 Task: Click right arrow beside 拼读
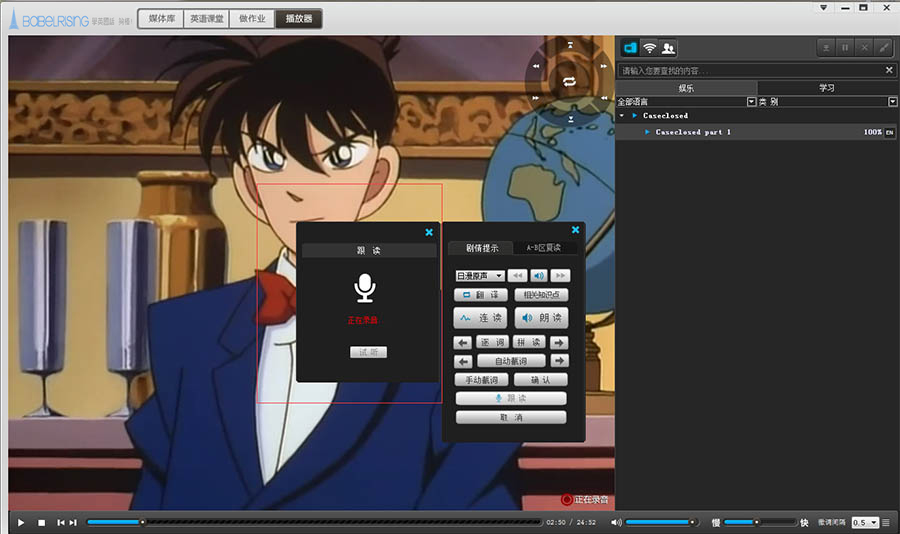[x=559, y=343]
